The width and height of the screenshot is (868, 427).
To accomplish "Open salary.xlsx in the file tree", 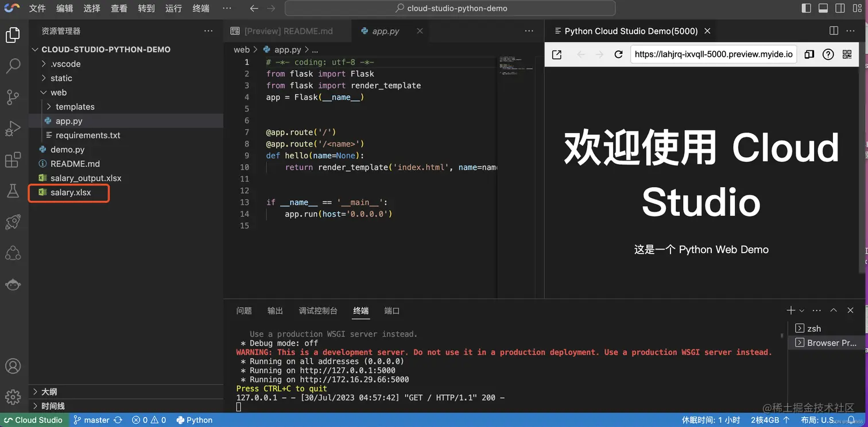I will coord(71,192).
